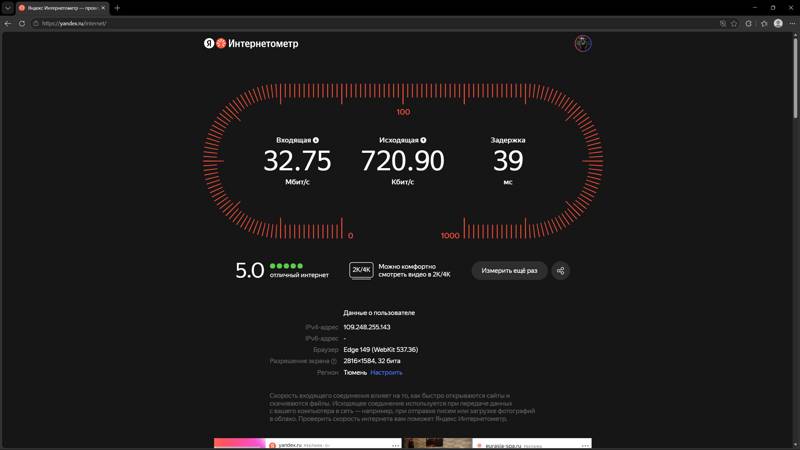Click the Измерить ещё раз button
800x450 pixels.
[509, 270]
